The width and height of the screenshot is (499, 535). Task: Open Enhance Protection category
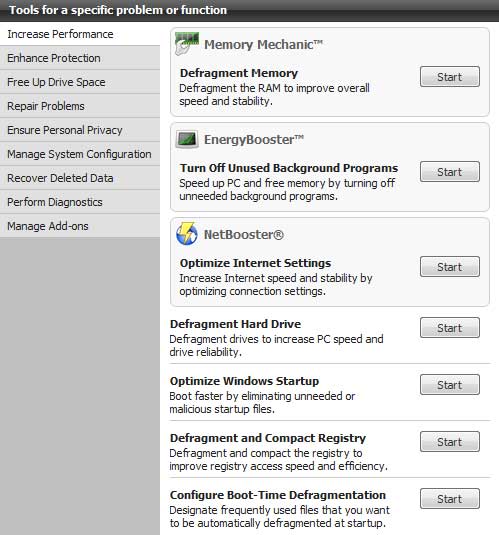tap(80, 58)
